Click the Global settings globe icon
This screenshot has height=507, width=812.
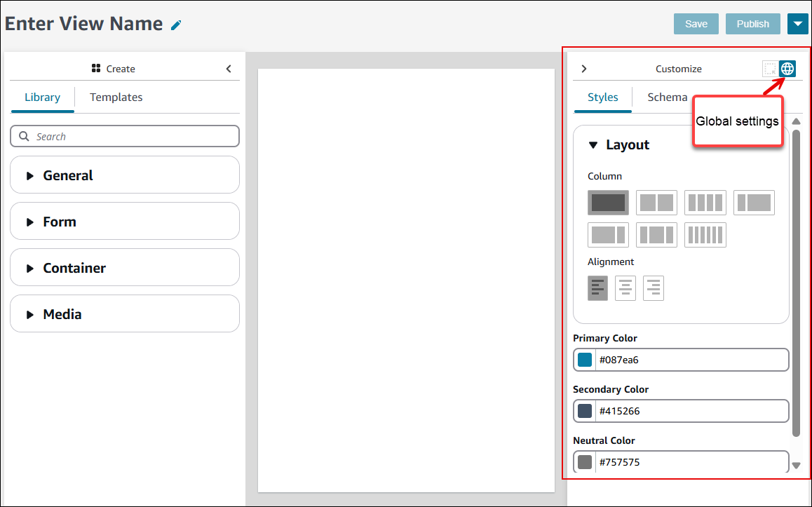tap(787, 68)
